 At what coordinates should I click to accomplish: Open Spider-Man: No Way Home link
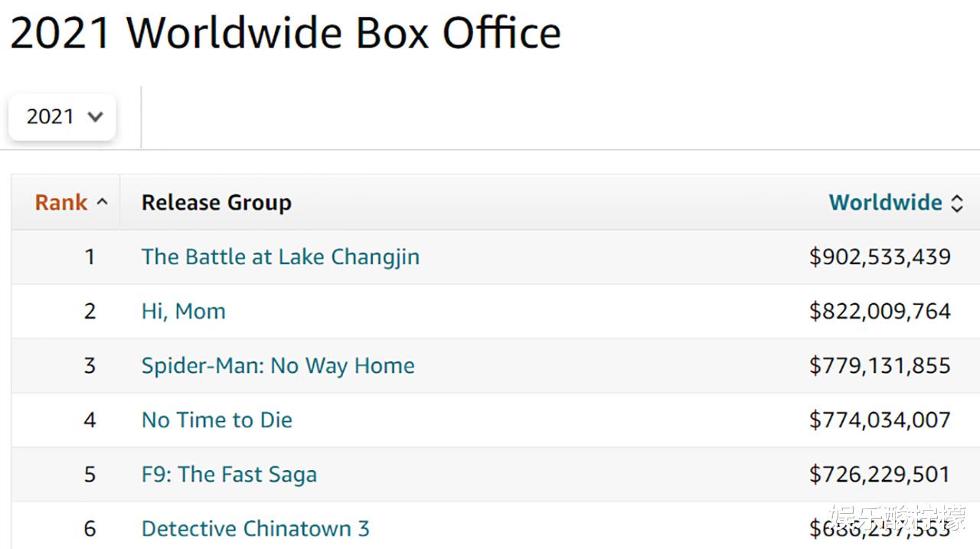coord(278,366)
